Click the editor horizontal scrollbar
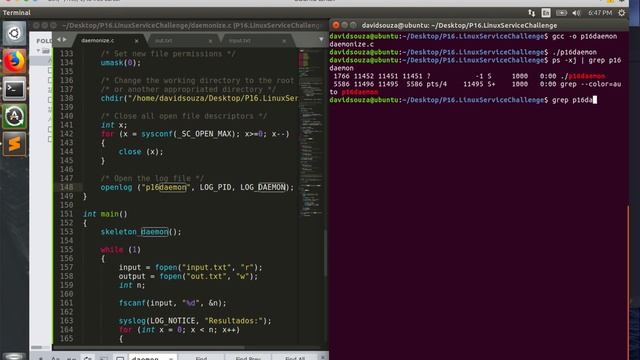Viewport: 640px width, 360px height. click(149, 347)
